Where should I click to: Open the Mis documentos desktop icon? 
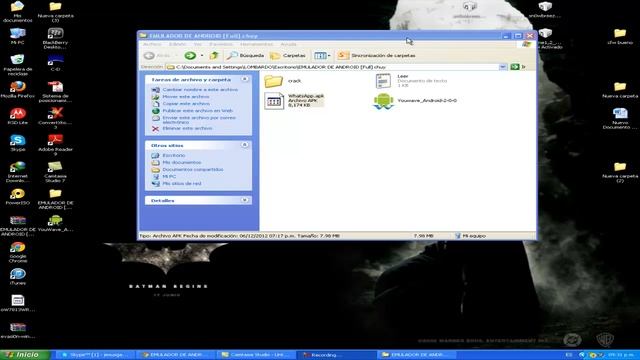(x=17, y=11)
